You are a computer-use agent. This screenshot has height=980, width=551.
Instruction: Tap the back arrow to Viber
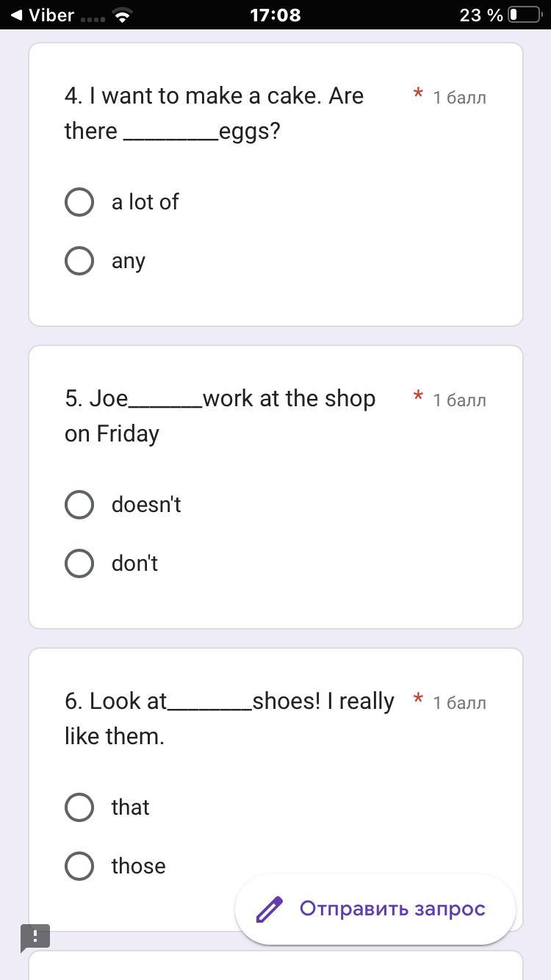tap(15, 15)
